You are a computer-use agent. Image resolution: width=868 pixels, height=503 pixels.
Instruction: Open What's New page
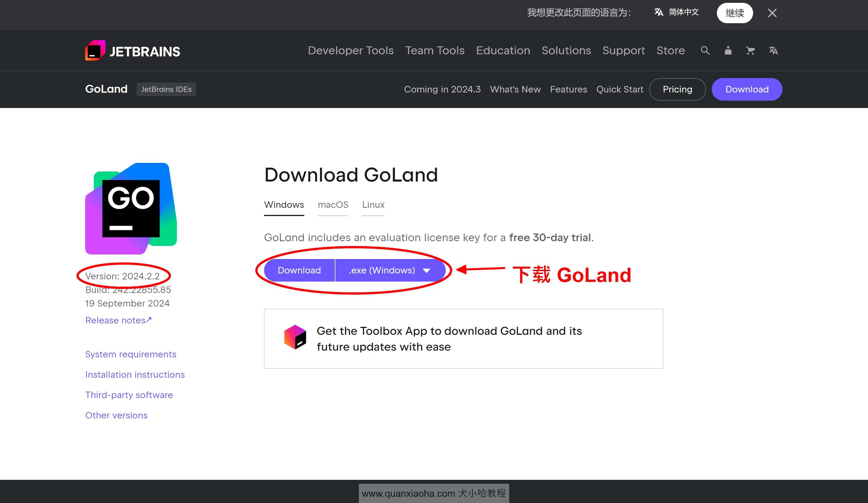click(x=515, y=89)
